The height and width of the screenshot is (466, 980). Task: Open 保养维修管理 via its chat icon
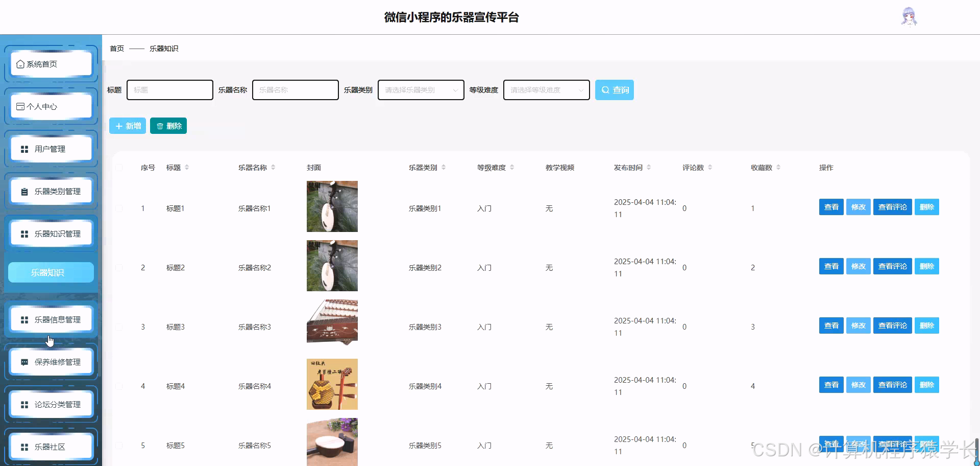click(24, 362)
